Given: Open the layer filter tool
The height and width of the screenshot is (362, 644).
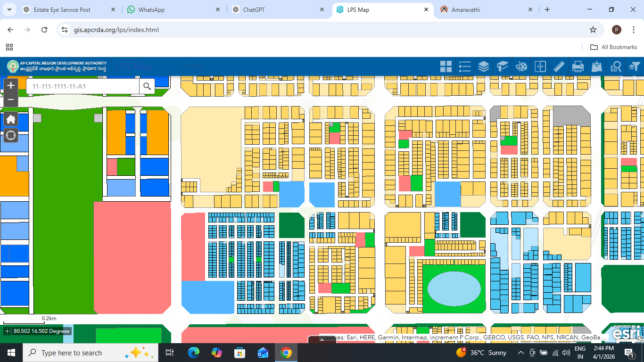Looking at the screenshot, I should (634, 66).
